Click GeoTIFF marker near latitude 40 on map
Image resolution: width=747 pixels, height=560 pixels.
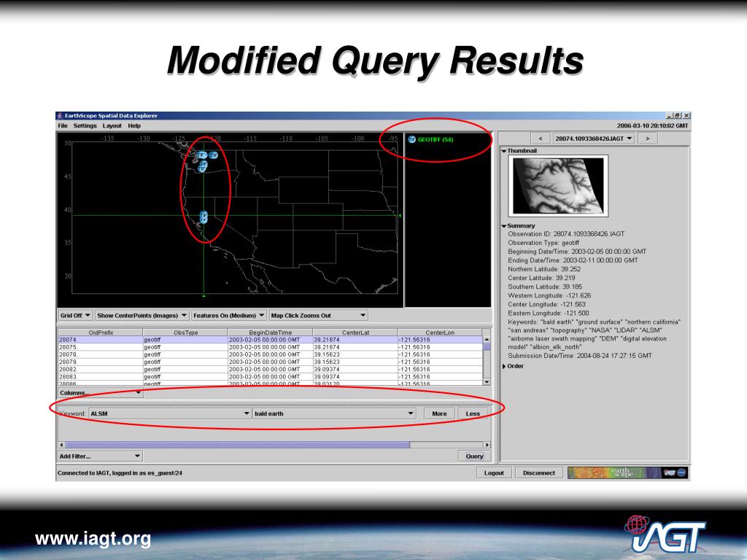pyautogui.click(x=204, y=217)
